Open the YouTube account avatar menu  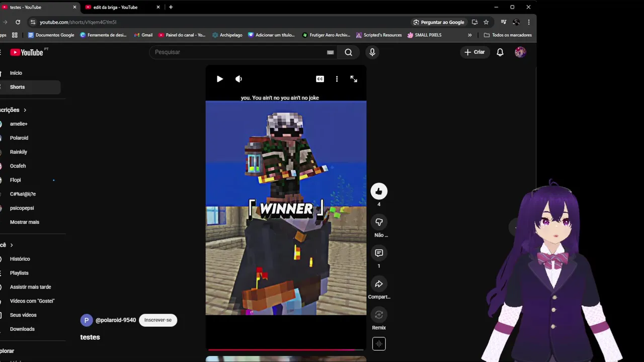coord(520,52)
